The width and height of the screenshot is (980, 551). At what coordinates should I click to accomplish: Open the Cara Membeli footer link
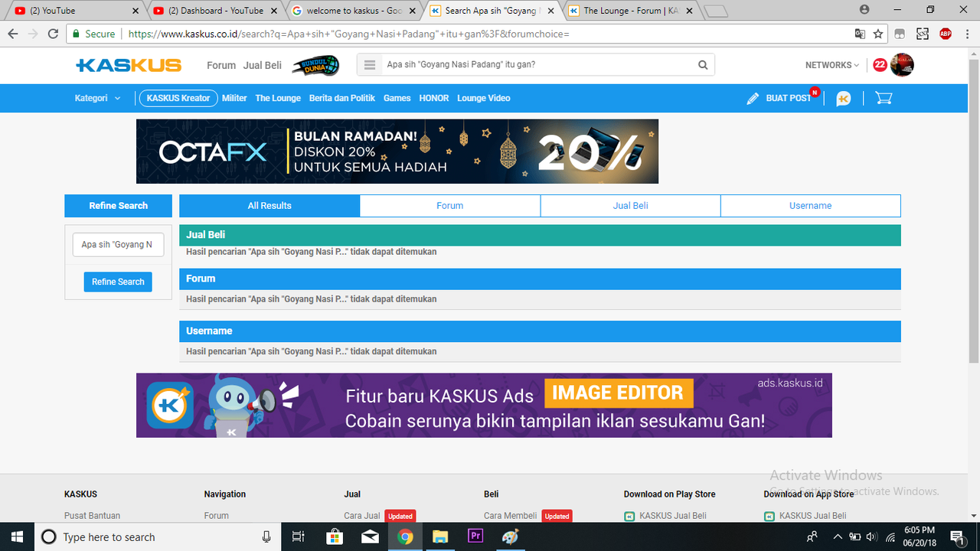coord(511,516)
